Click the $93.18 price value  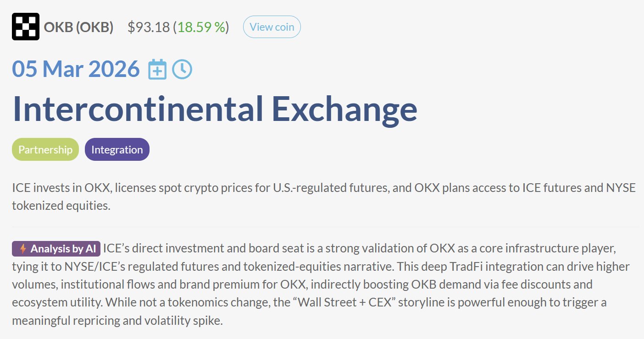[x=148, y=27]
